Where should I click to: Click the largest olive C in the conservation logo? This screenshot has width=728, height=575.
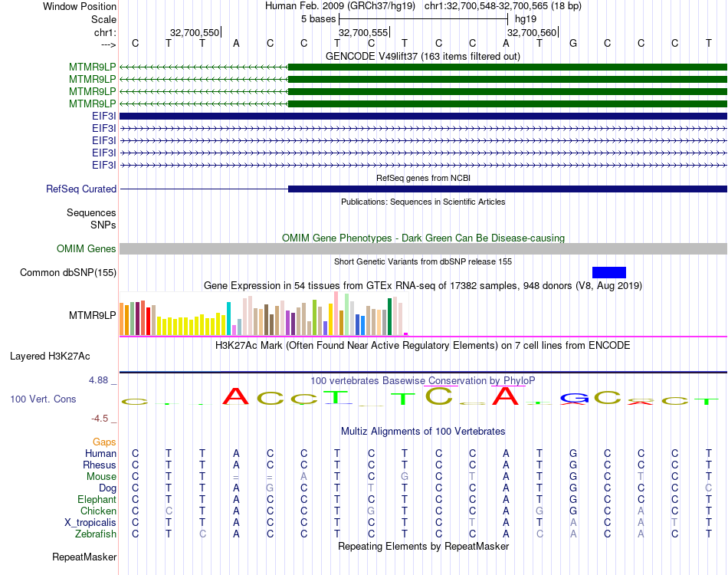click(x=439, y=396)
